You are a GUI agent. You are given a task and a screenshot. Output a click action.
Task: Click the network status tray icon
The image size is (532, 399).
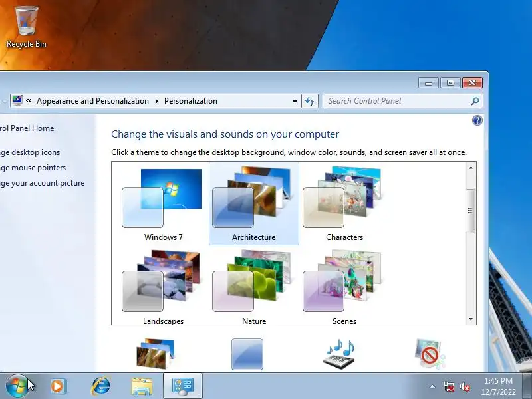(449, 386)
